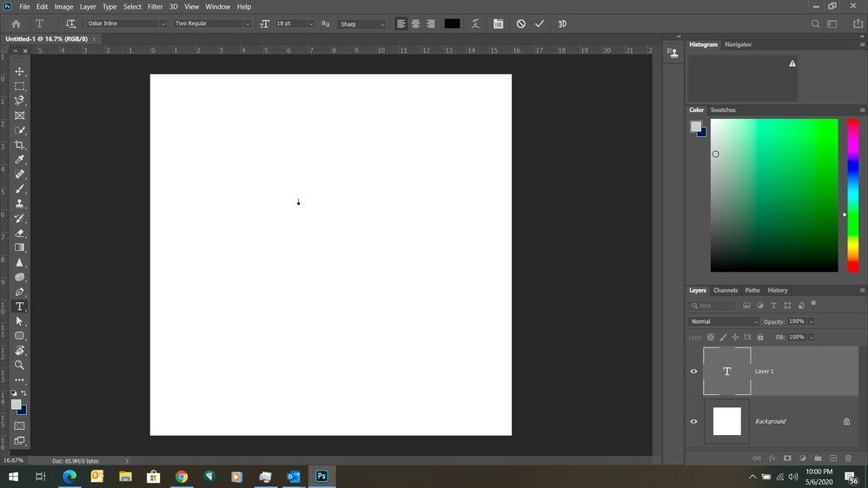Switch to the Swatches tab
868x488 pixels.
pos(723,110)
